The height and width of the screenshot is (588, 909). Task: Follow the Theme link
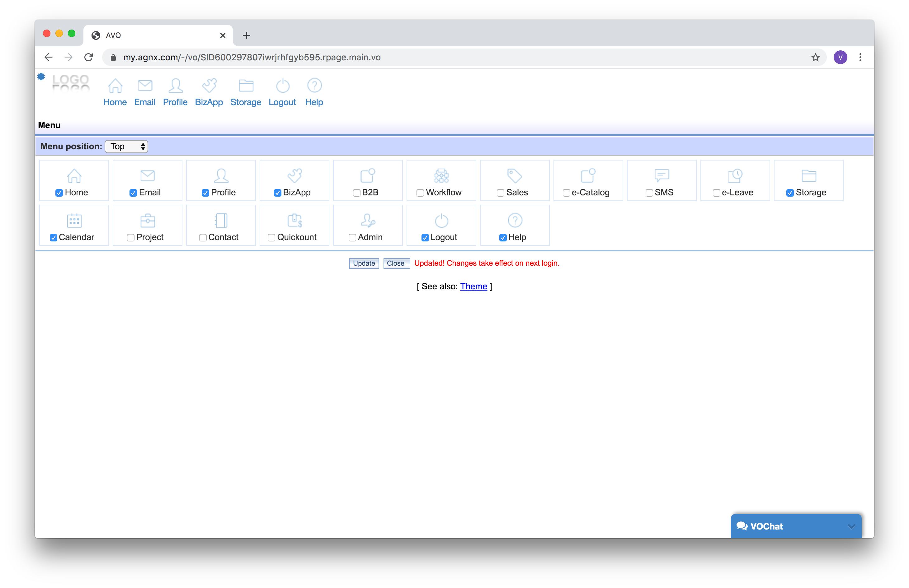[x=473, y=286]
